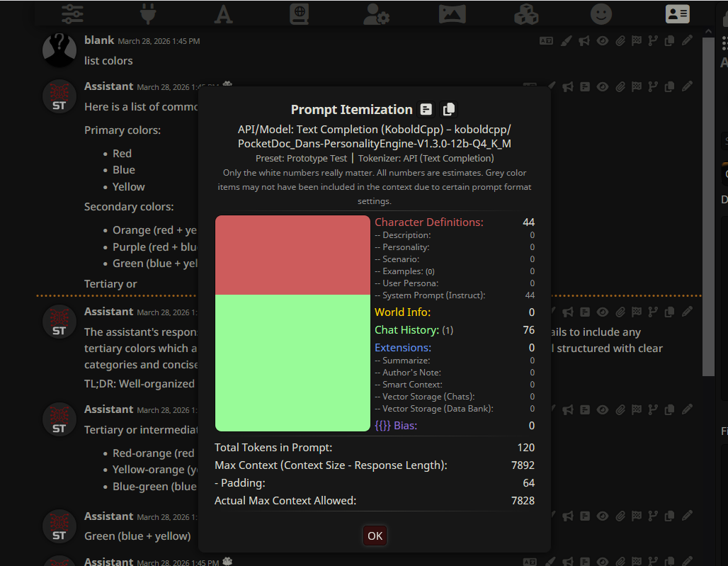Click 'Author's Note:' row
Image resolution: width=728 pixels, height=566 pixels.
(x=455, y=373)
